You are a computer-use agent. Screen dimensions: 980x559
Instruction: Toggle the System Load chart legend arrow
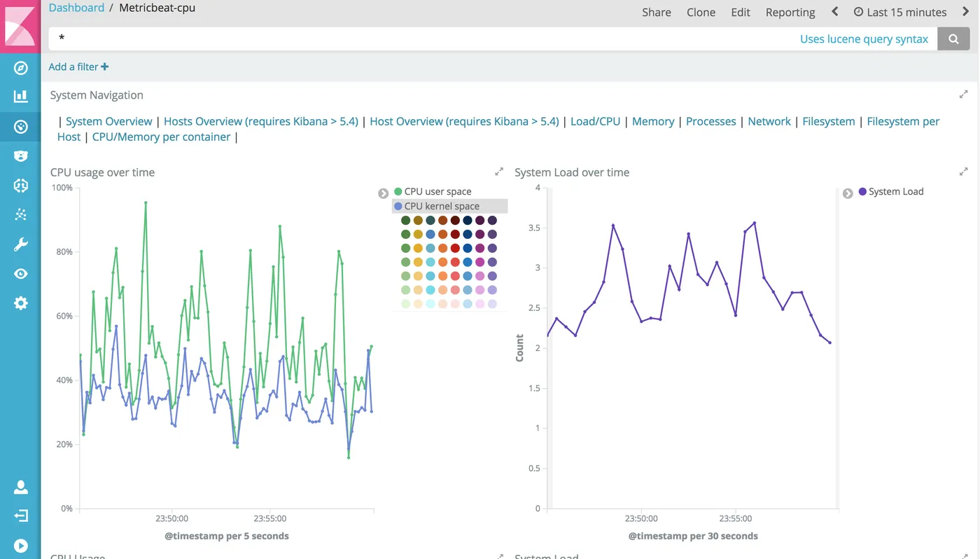[x=848, y=193]
